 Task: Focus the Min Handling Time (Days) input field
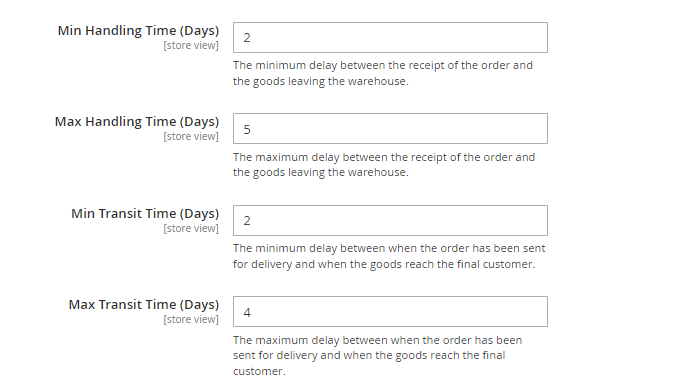point(390,38)
